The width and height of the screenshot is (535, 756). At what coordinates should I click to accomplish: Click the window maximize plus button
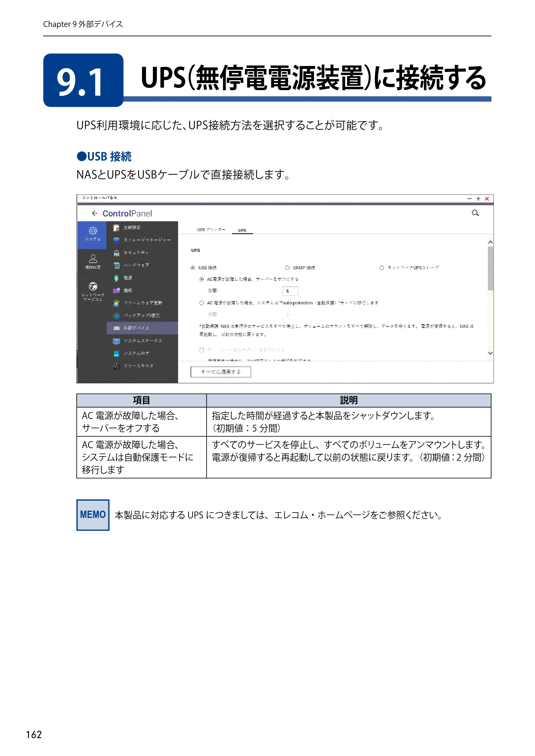click(x=478, y=199)
